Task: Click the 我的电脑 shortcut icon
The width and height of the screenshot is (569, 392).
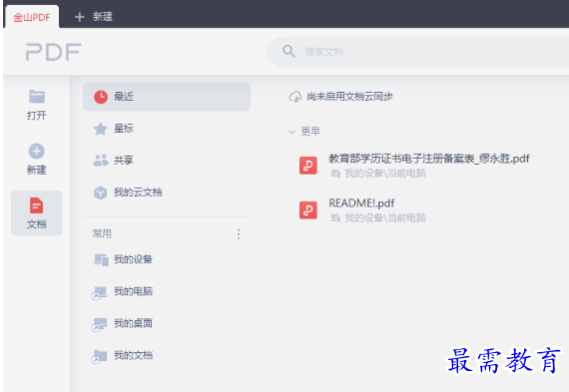Action: (100, 292)
